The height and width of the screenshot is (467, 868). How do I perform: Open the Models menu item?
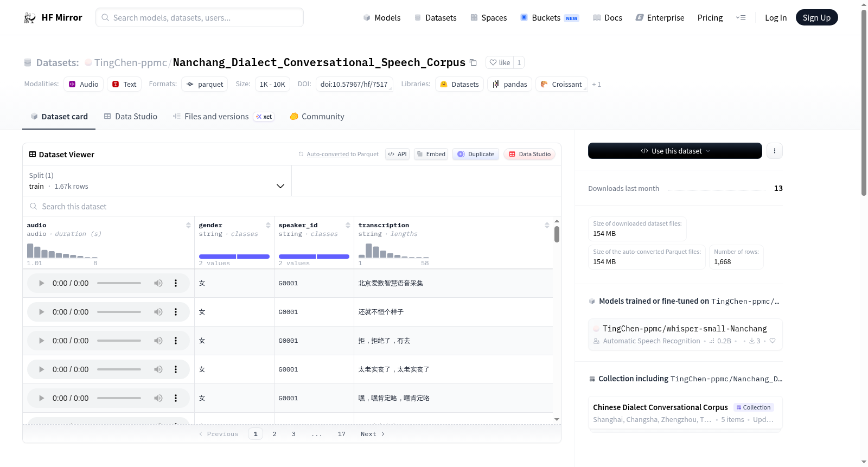point(382,18)
